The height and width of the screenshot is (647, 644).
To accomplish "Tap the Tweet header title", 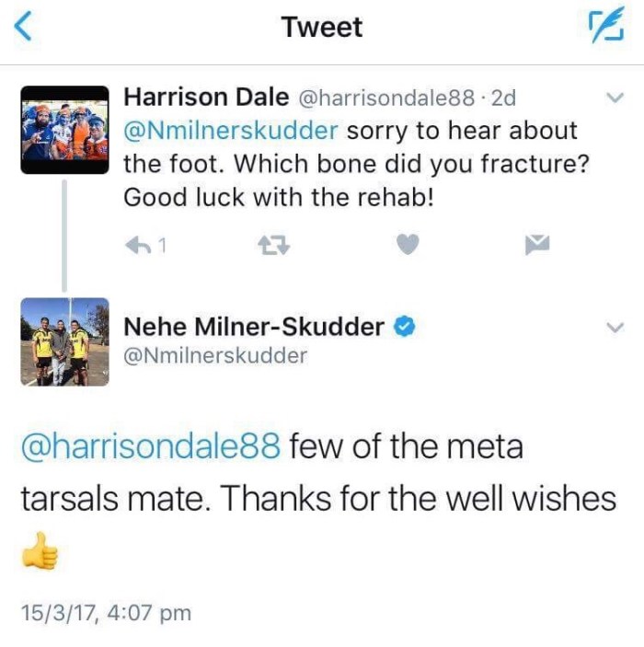I will 322,28.
